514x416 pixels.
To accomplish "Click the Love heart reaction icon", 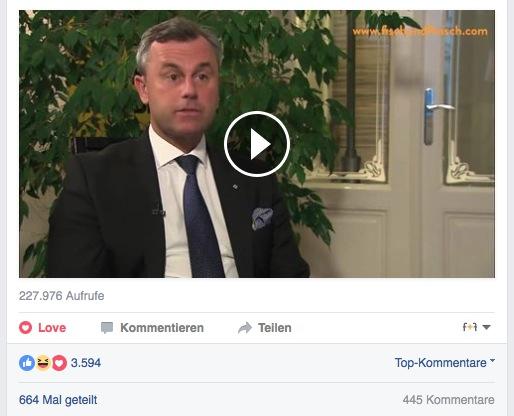I will [25, 328].
